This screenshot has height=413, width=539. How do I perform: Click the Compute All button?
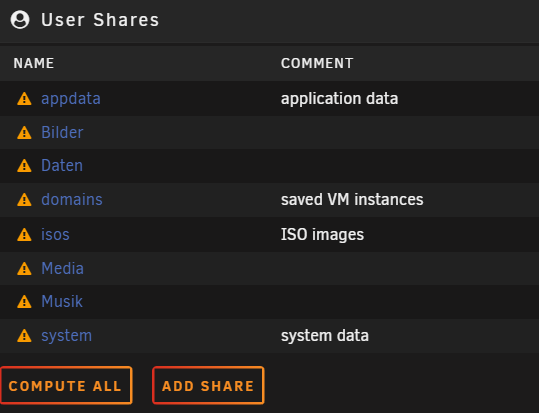click(x=66, y=385)
